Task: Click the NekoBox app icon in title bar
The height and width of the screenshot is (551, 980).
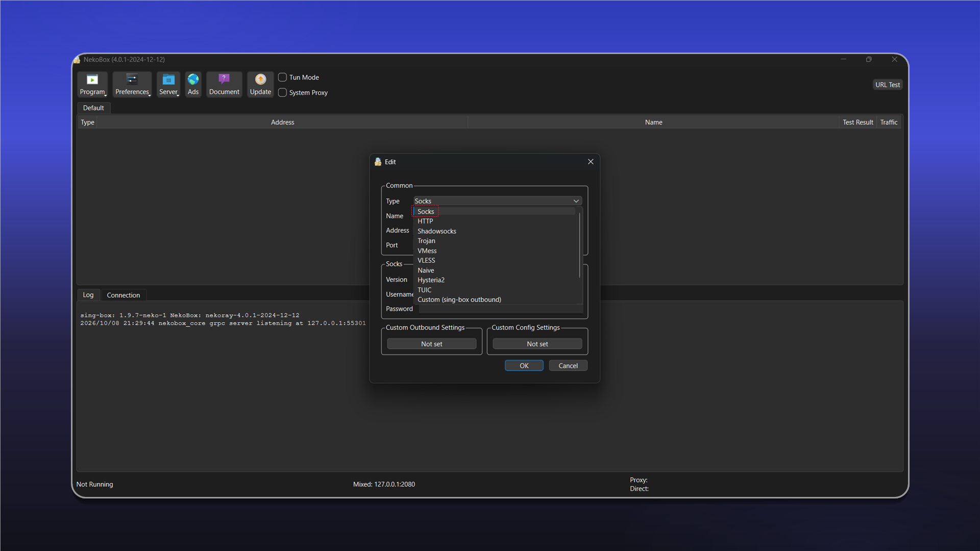Action: tap(77, 60)
